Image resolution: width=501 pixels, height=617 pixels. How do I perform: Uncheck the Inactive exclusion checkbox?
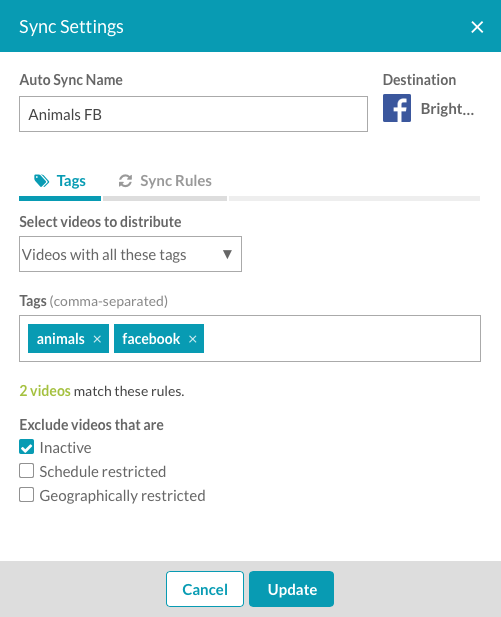26,447
